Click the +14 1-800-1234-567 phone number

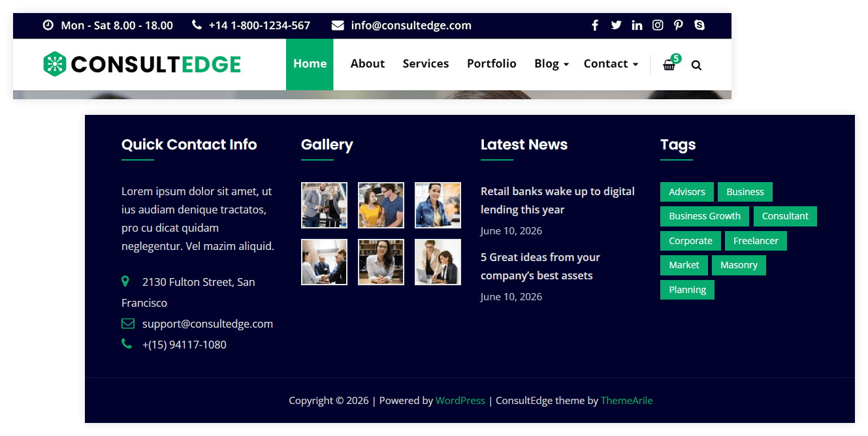click(259, 25)
